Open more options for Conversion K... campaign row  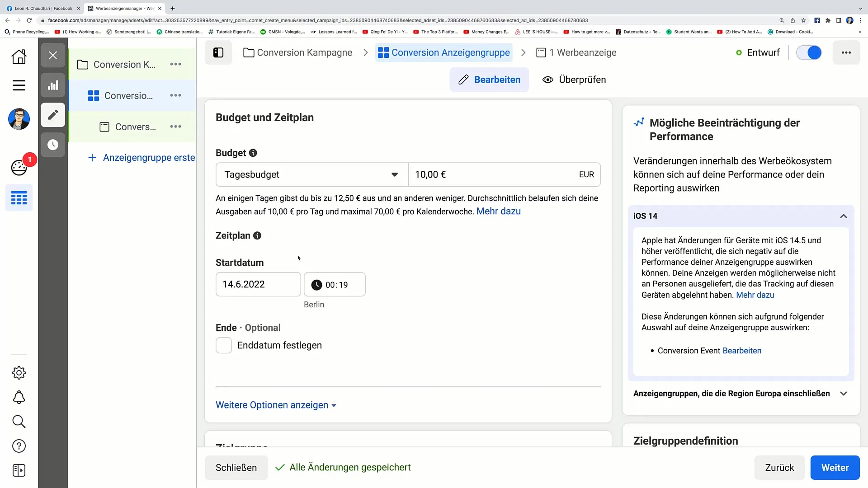tap(175, 65)
